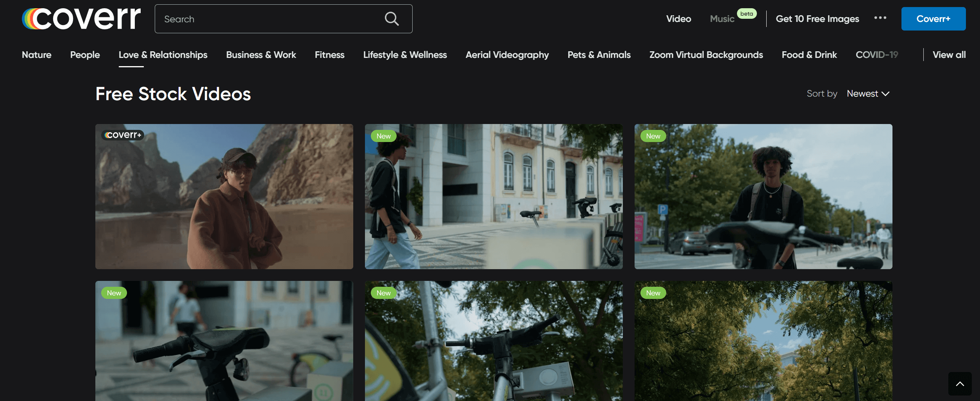Open the Sort by Newest dropdown

(x=863, y=94)
